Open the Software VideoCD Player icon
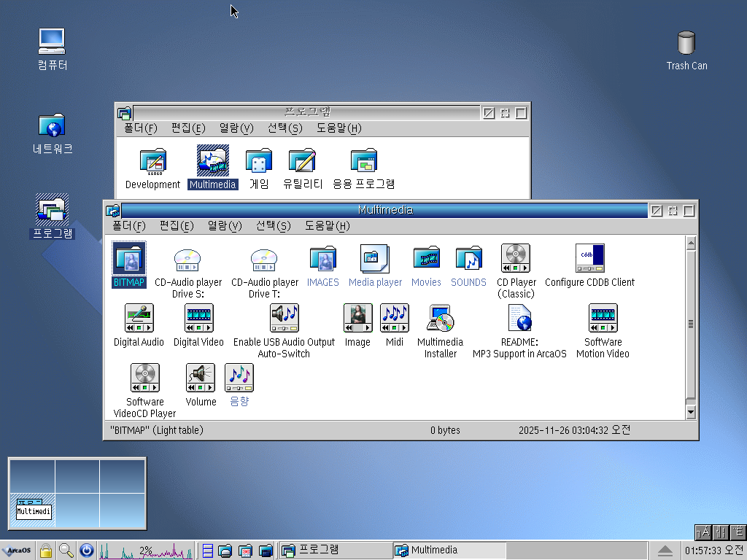747x560 pixels. (145, 378)
